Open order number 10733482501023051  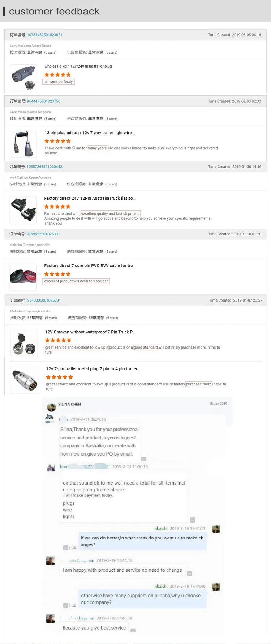(x=44, y=35)
